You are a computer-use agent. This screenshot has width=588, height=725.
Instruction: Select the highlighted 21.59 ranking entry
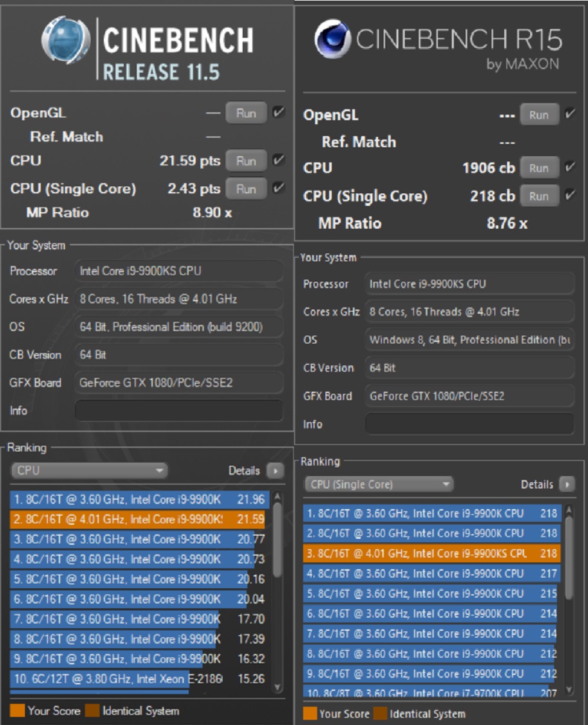[137, 519]
